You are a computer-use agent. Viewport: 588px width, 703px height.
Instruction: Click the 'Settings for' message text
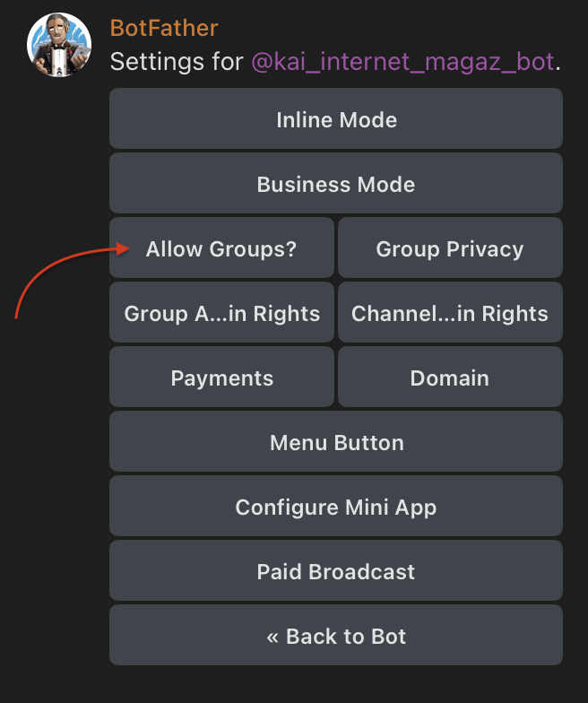(x=177, y=63)
